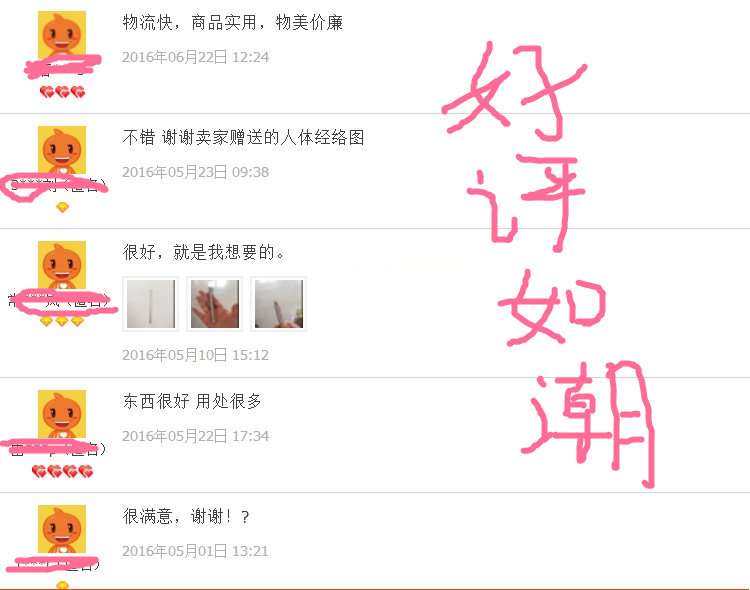Open third review photo thumbnail
The height and width of the screenshot is (590, 750).
(279, 304)
